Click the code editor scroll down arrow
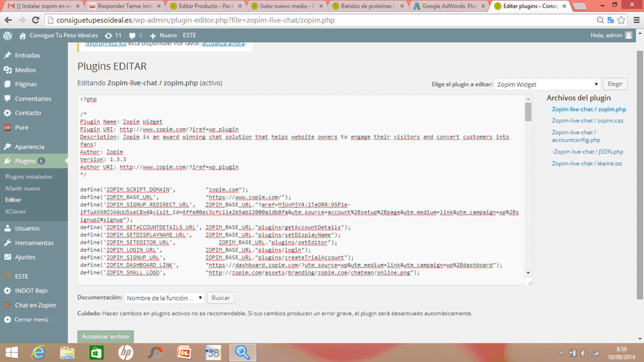This screenshot has width=644, height=362. tap(528, 273)
